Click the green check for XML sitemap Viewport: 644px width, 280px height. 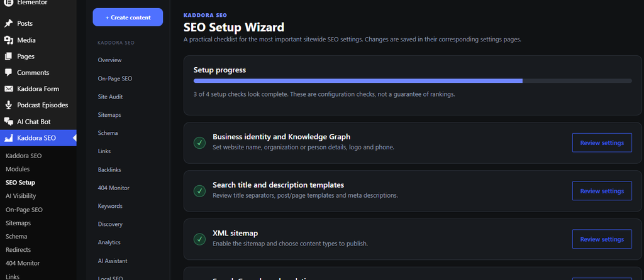(199, 239)
